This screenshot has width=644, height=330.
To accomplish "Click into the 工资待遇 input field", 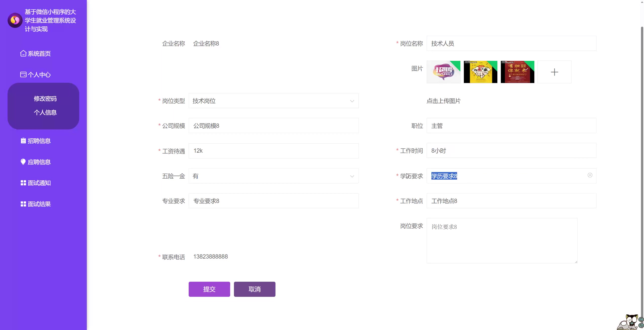I will point(273,151).
